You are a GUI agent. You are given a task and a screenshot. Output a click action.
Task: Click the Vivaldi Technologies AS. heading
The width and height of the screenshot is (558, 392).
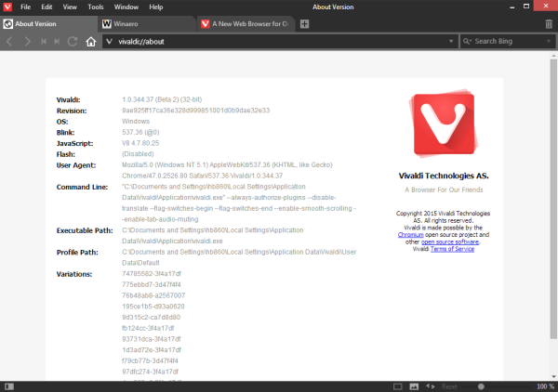pyautogui.click(x=444, y=176)
